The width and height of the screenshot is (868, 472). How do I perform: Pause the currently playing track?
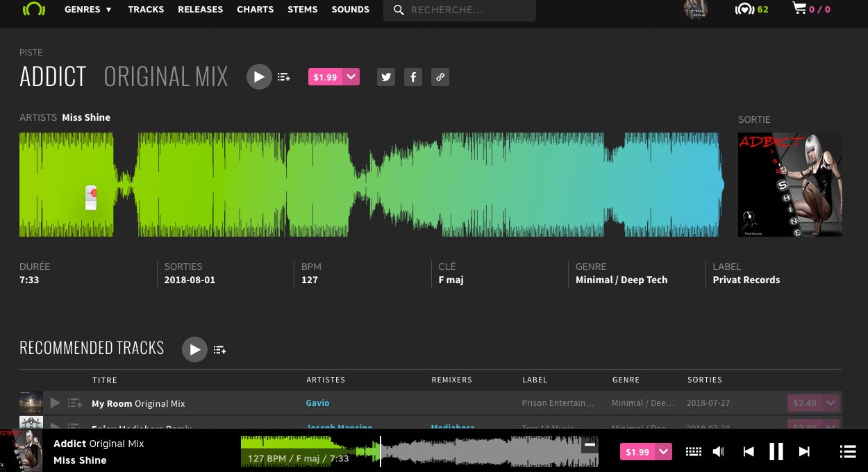776,452
